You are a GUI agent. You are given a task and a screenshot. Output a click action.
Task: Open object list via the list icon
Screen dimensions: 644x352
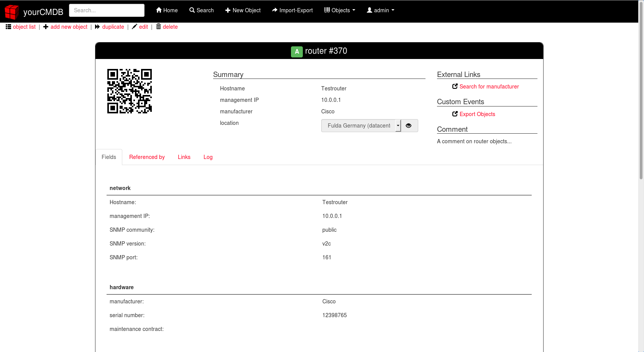tap(8, 26)
